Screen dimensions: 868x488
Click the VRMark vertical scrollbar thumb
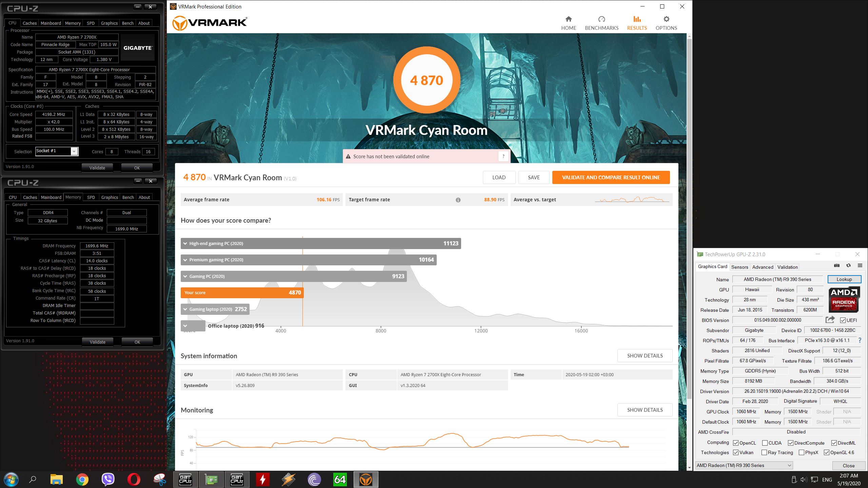click(689, 219)
